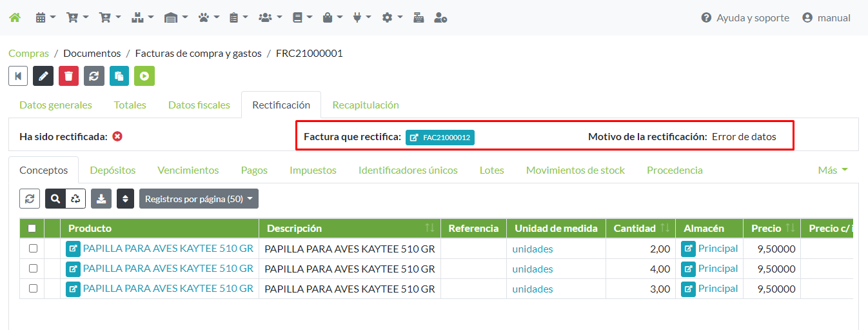868x330 pixels.
Task: Open Ayuda y soporte help link
Action: pos(745,18)
